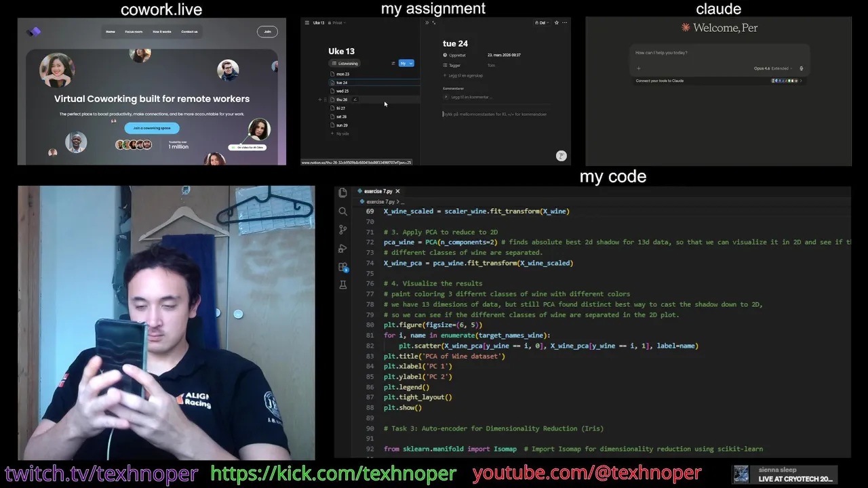The height and width of the screenshot is (488, 868).
Task: Click the Join button on cowork.live
Action: [267, 31]
